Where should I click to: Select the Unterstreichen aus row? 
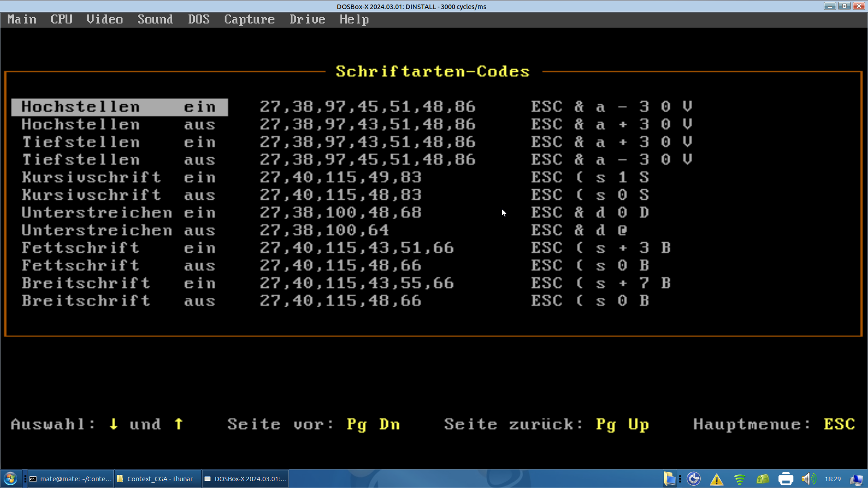[118, 230]
